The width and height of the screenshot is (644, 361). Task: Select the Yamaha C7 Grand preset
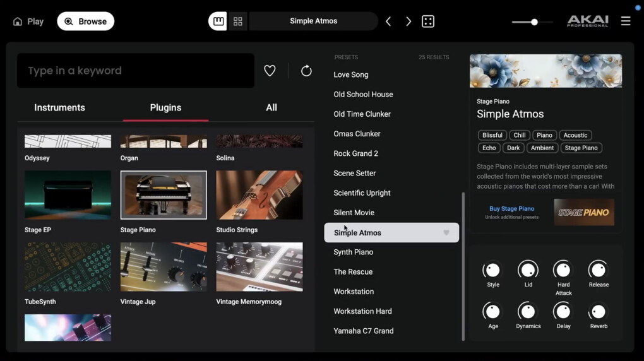[363, 331]
